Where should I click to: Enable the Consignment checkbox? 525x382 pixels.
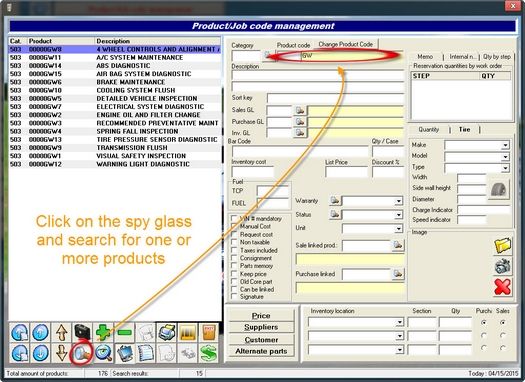[234, 258]
